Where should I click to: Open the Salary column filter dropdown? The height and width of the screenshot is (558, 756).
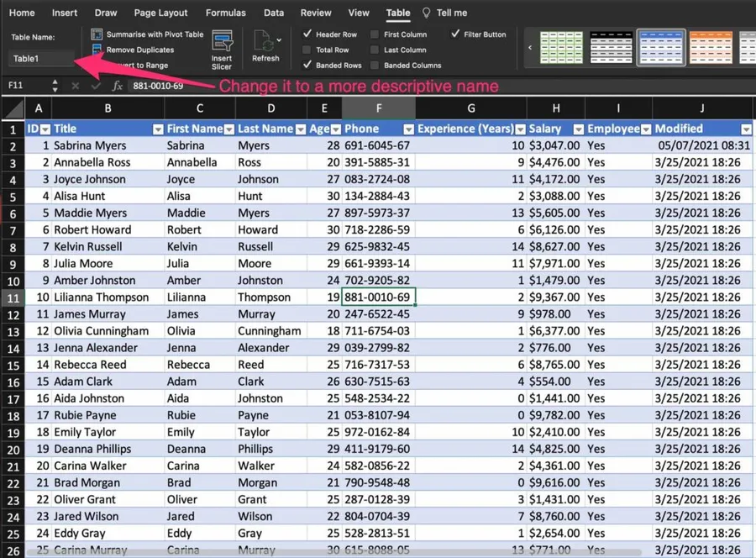tap(578, 129)
